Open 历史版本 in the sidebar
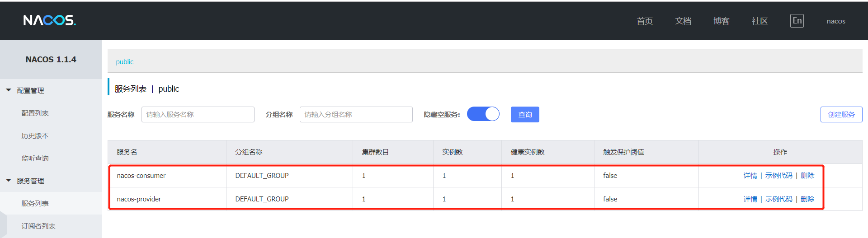 (x=35, y=136)
